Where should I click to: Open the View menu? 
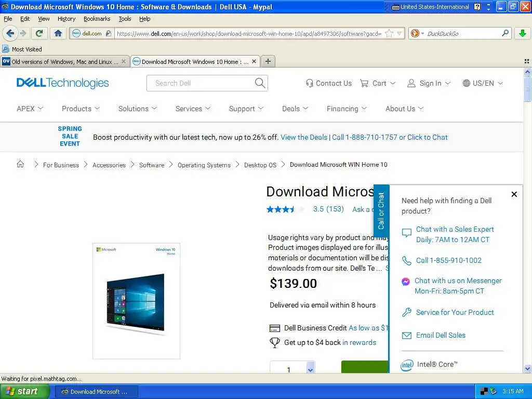coord(44,19)
